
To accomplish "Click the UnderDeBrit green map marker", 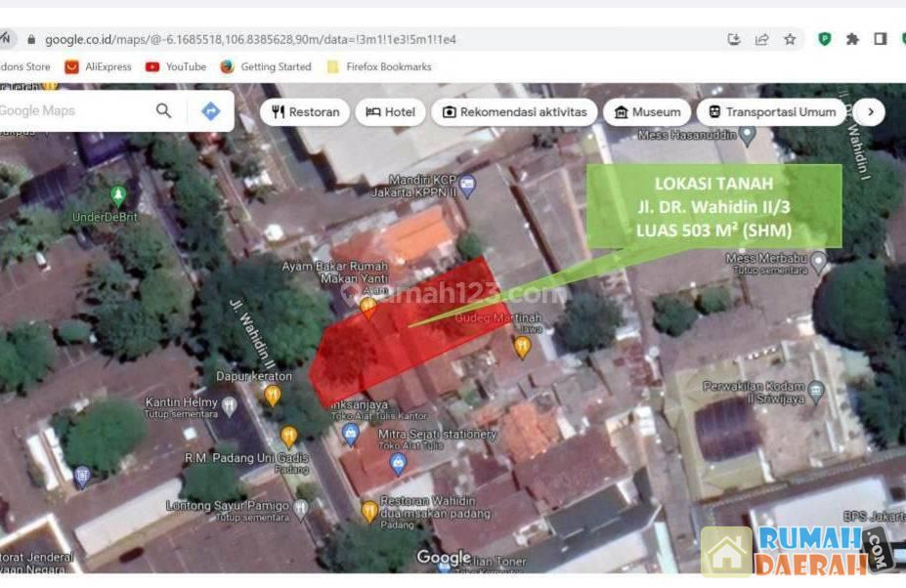I will (118, 193).
